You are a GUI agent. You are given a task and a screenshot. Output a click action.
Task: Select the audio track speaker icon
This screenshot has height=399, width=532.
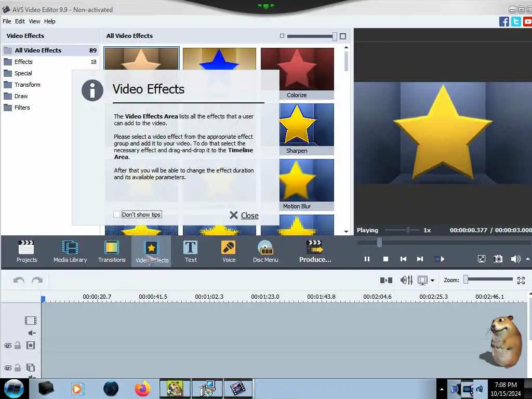[x=32, y=333]
